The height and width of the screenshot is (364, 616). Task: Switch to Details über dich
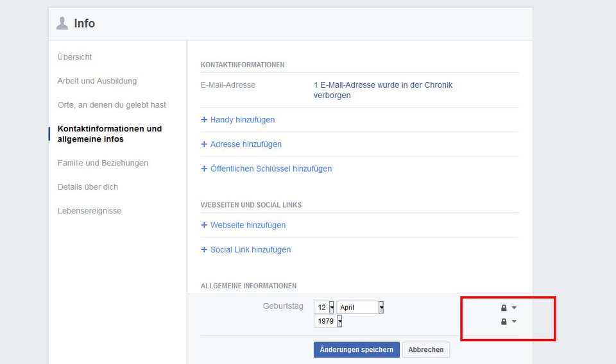coord(88,186)
